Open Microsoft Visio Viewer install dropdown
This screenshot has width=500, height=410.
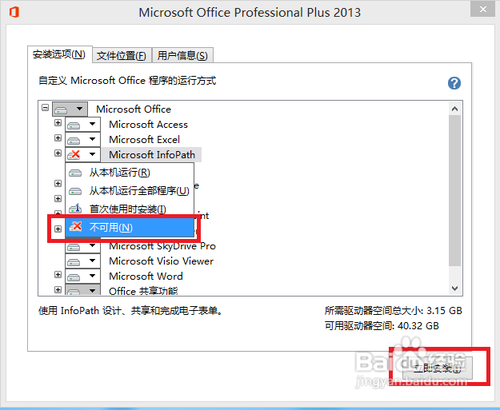coord(83,261)
